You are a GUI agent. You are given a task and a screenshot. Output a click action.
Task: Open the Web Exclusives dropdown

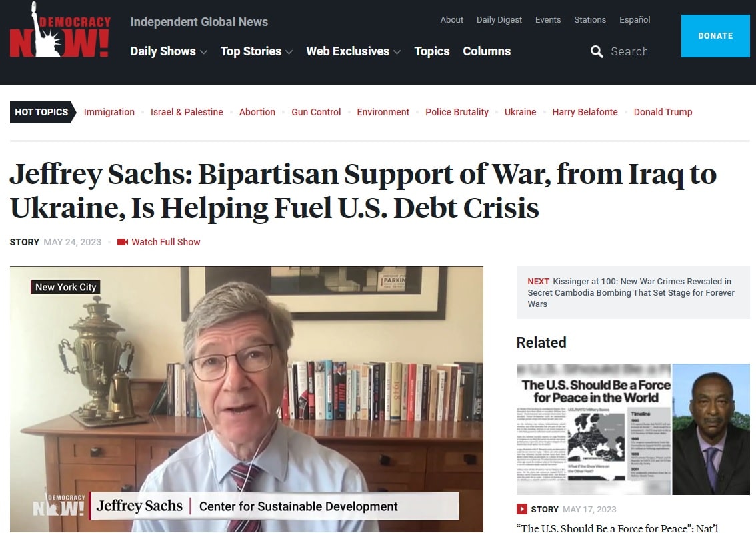(353, 51)
